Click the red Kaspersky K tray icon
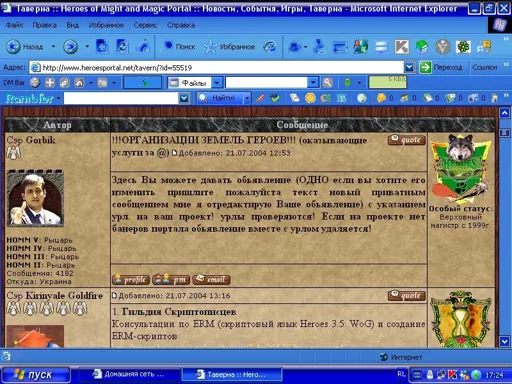The width and height of the screenshot is (512, 384). (x=452, y=375)
